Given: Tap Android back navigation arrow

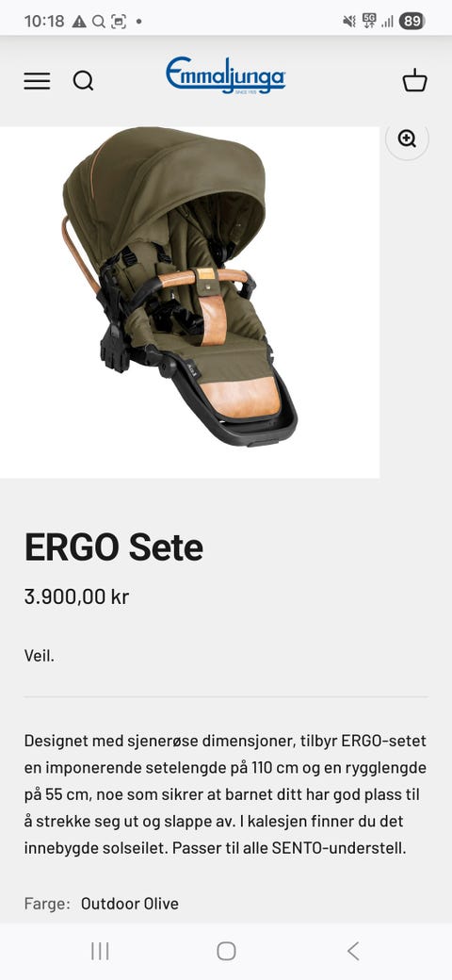Looking at the screenshot, I should [x=353, y=951].
